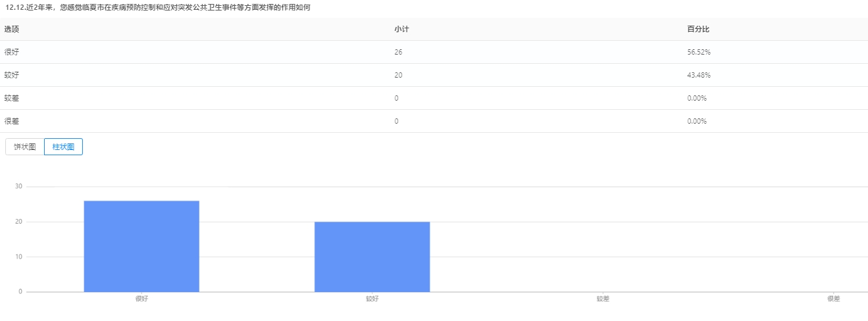Switch to the 饼状图 pie chart view
The height and width of the screenshot is (321, 868).
coord(25,147)
